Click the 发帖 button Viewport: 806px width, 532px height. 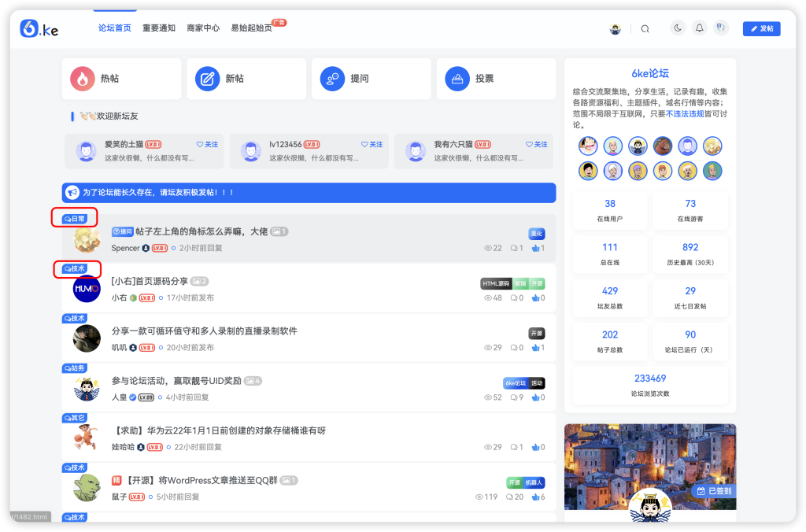click(x=761, y=28)
